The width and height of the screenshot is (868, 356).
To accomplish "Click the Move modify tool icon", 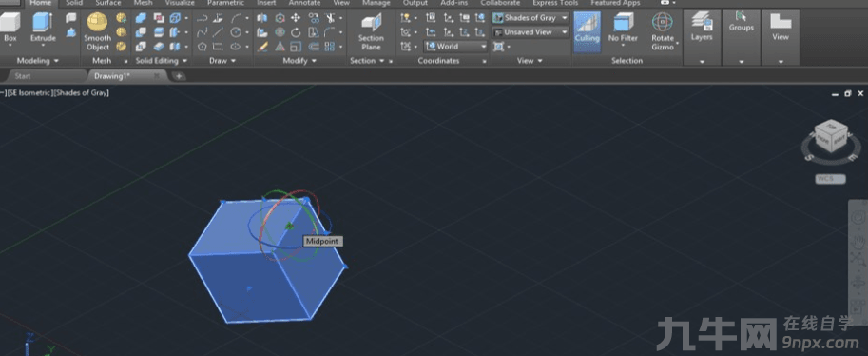I will (296, 18).
